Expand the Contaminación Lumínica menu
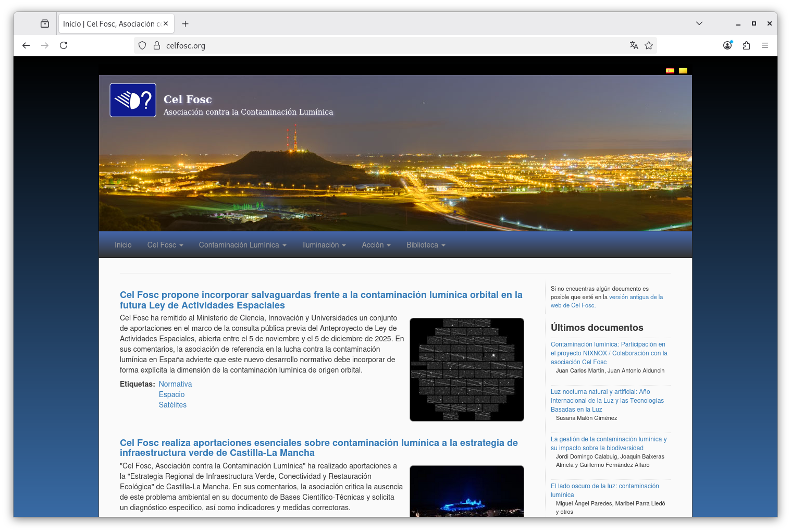 point(242,245)
